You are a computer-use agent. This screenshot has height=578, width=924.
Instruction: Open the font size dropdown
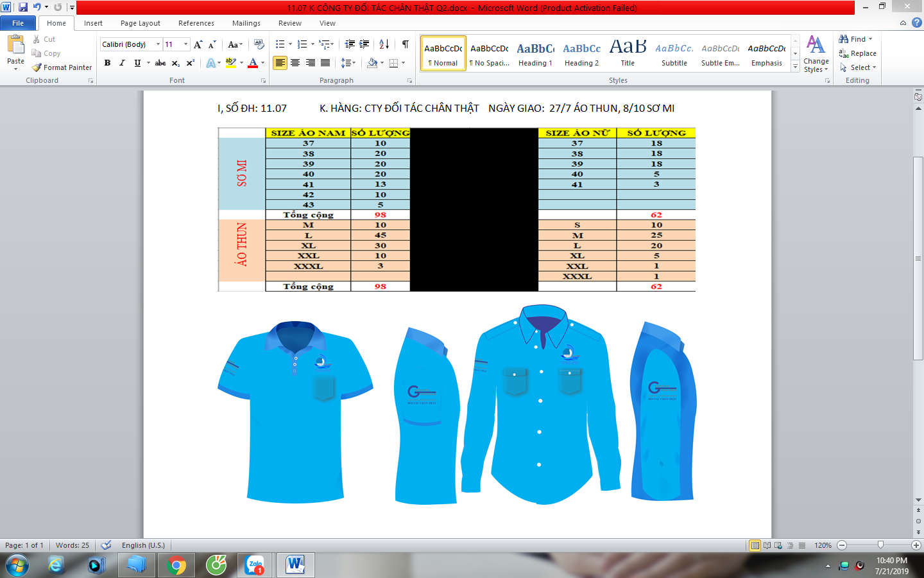[x=186, y=44]
